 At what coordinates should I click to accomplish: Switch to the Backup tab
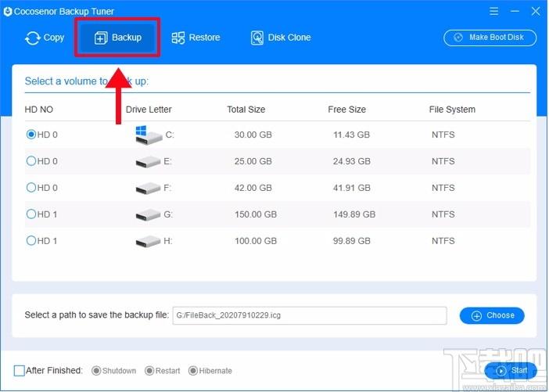[117, 38]
